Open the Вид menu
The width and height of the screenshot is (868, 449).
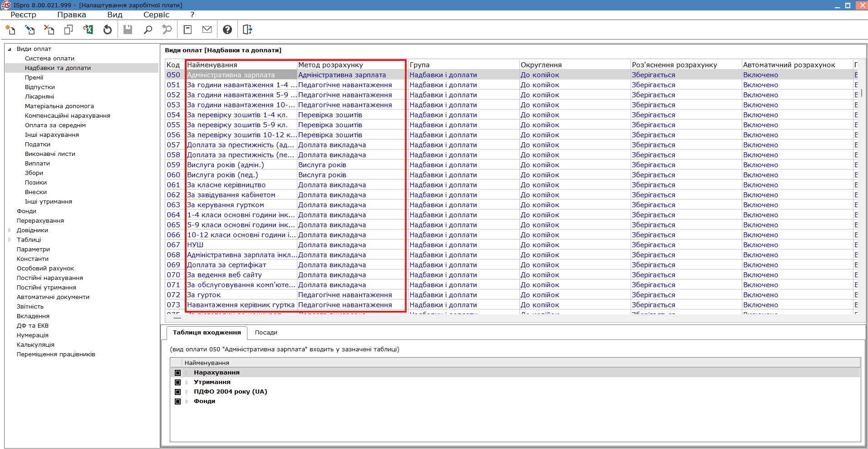pyautogui.click(x=115, y=15)
